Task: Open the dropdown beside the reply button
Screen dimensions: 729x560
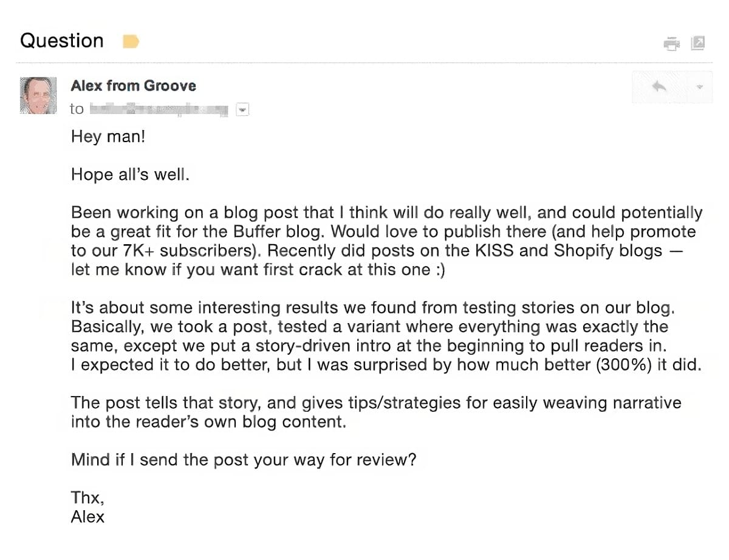Action: 700,87
